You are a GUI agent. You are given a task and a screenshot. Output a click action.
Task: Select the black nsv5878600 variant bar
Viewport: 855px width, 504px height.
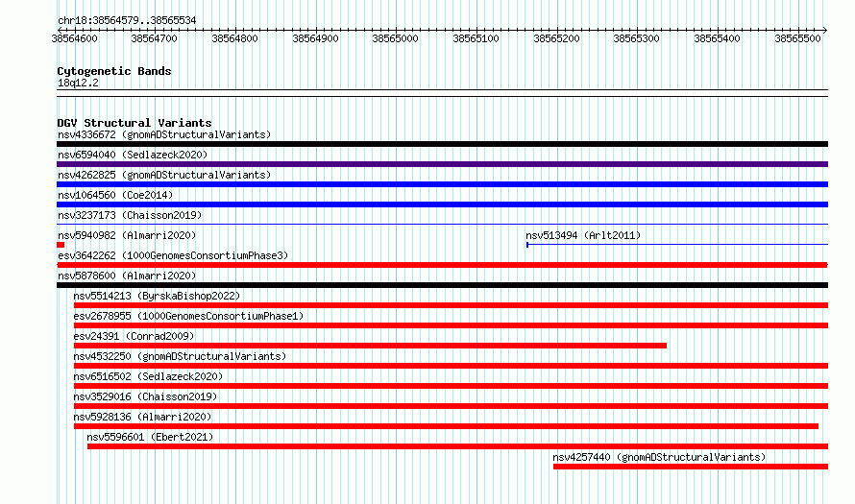tap(442, 285)
